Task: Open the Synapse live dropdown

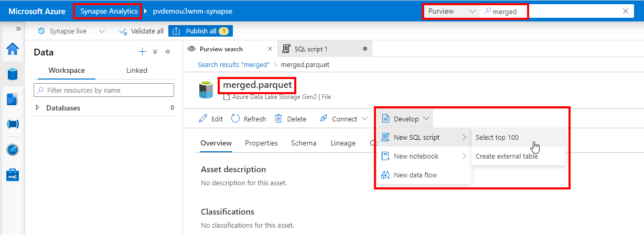Action: tap(71, 31)
